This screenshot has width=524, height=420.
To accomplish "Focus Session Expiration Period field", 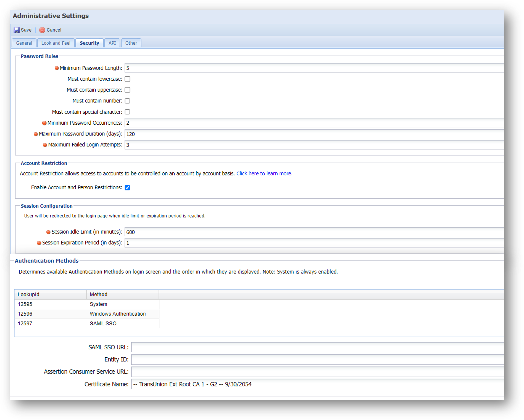I will [x=314, y=243].
